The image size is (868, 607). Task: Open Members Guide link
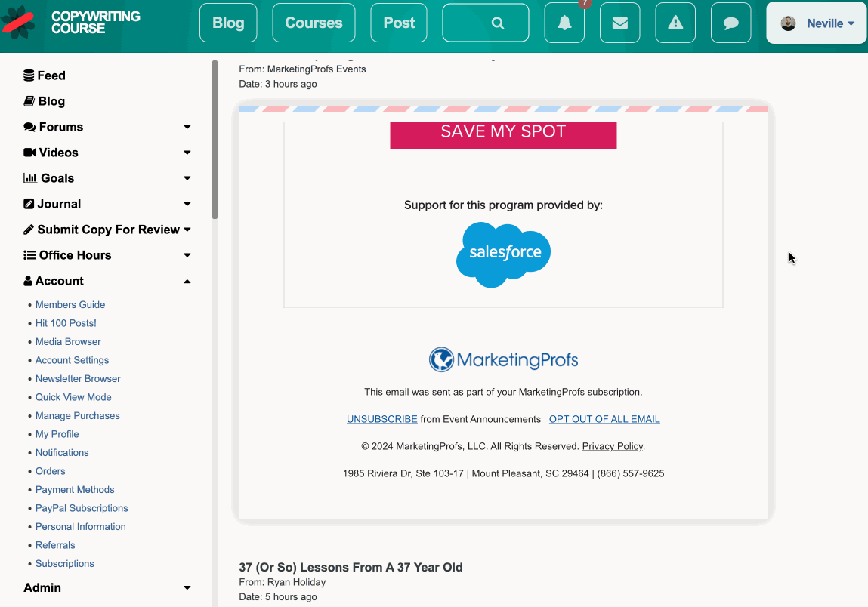point(70,305)
